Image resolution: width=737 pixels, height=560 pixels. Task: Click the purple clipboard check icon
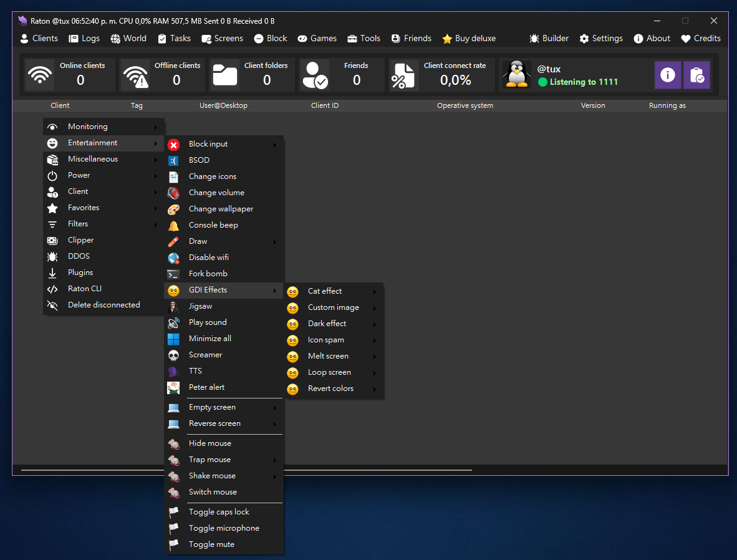tap(696, 75)
